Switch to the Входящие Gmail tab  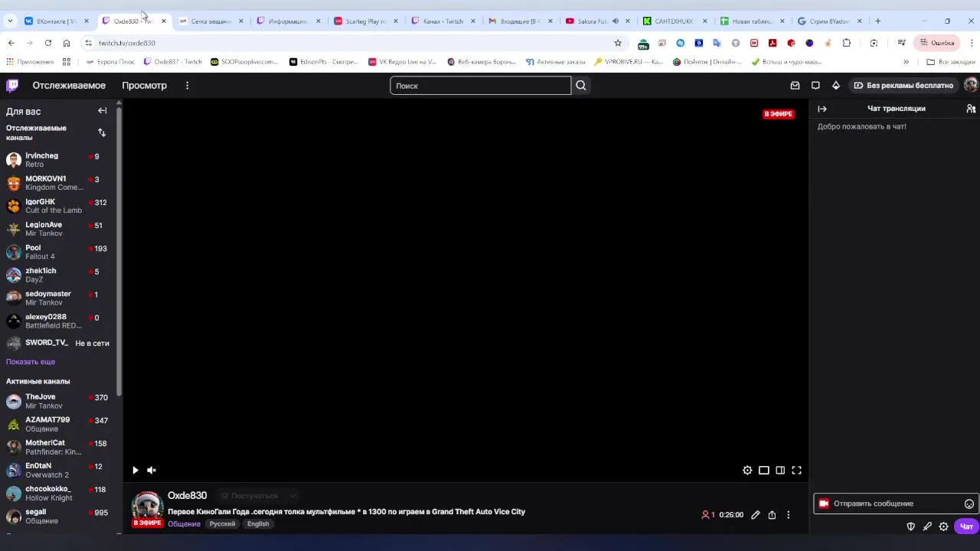(x=521, y=21)
